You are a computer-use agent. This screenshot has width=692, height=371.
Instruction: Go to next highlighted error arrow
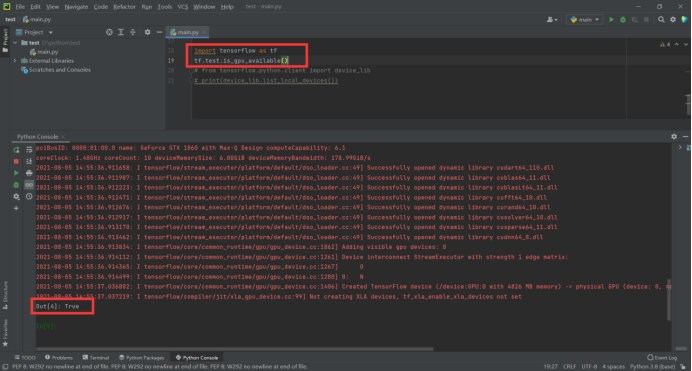(685, 44)
